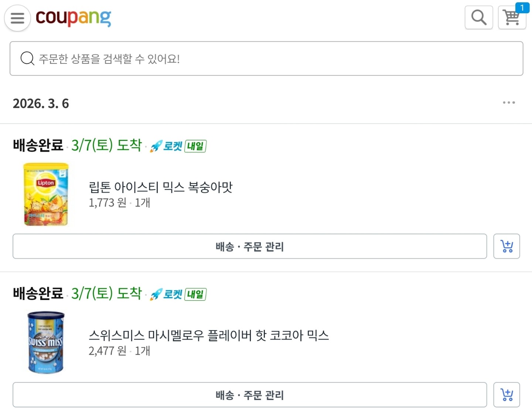
Task: Click the 3/7(토) 도착 text on Swiss Miss order
Action: coord(106,293)
